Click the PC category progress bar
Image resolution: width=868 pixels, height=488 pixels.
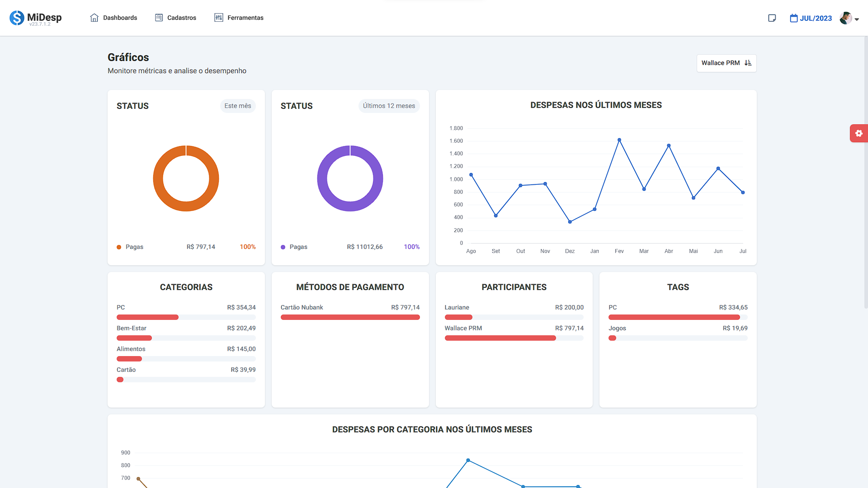(147, 317)
